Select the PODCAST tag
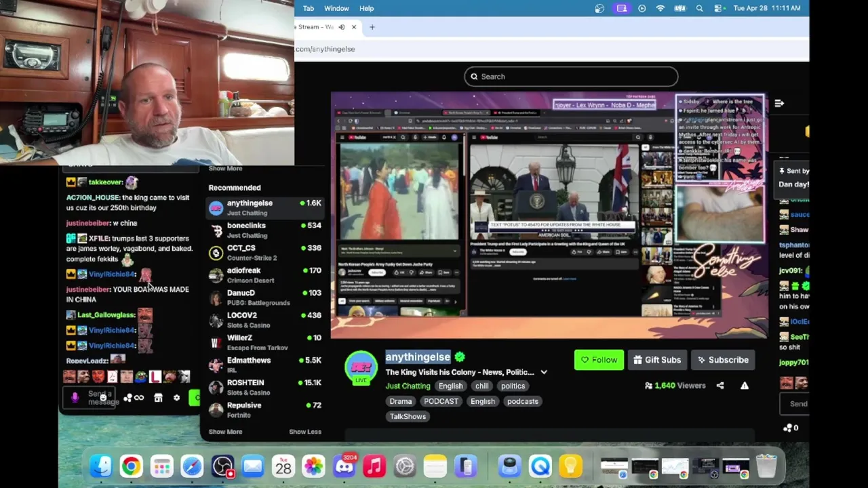 (441, 401)
